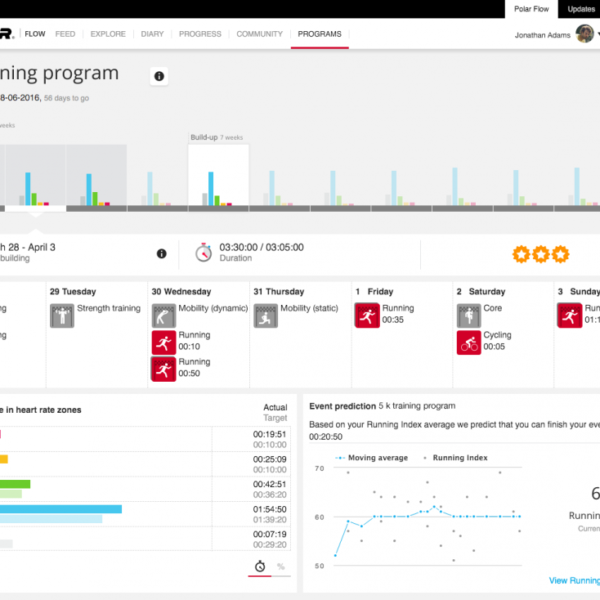The width and height of the screenshot is (600, 600).
Task: Click the info icon beside the week range
Action: (162, 253)
